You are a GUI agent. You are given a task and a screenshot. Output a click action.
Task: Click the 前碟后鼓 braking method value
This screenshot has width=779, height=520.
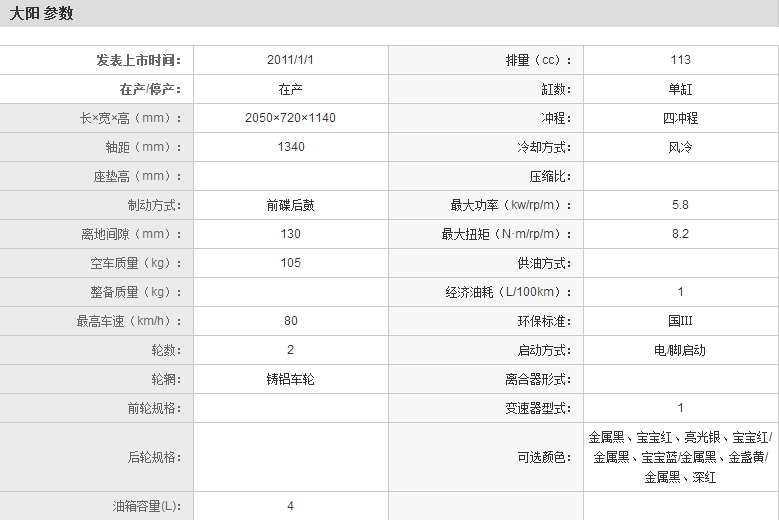coord(290,205)
